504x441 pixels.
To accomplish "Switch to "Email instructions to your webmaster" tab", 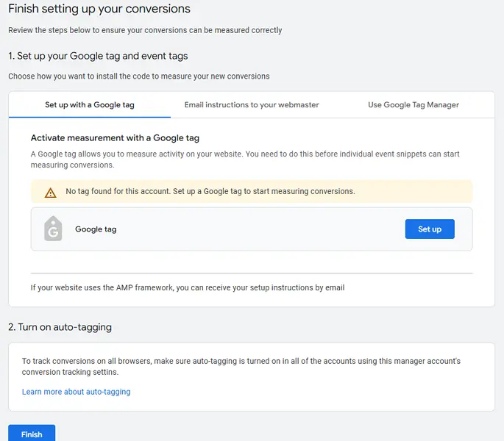I will (252, 104).
